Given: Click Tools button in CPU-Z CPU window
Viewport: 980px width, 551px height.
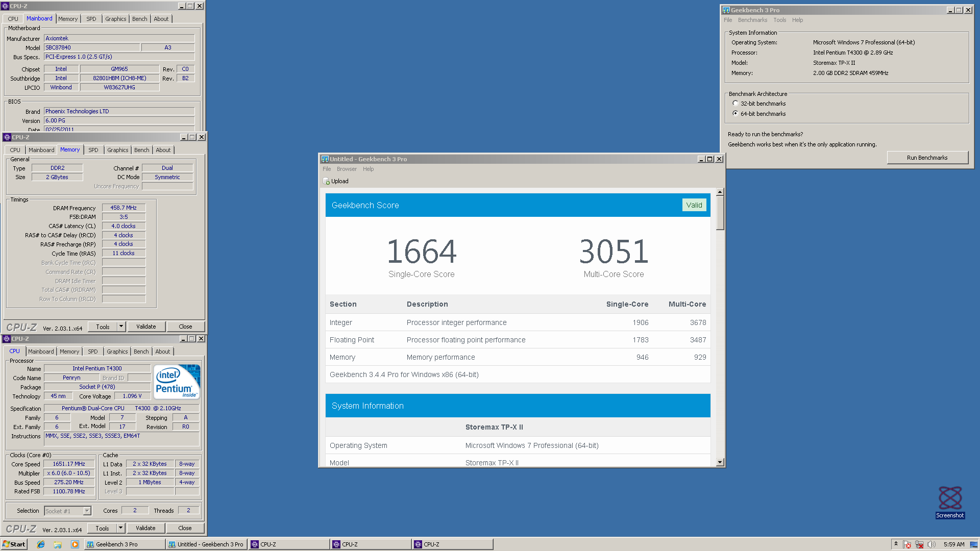Looking at the screenshot, I should (102, 528).
